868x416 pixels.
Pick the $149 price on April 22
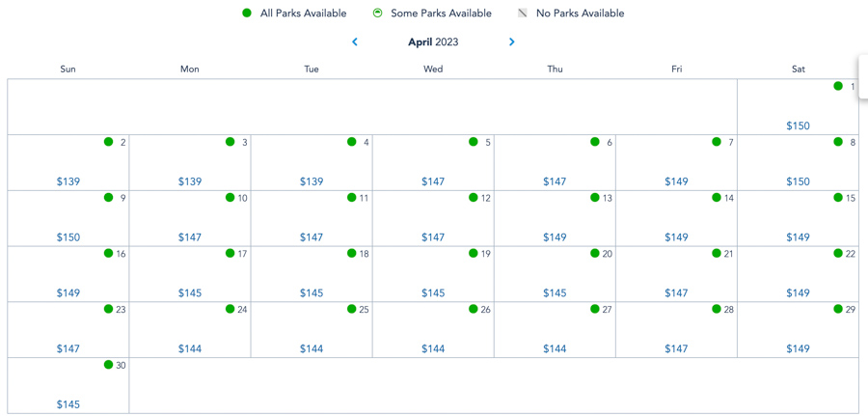[798, 293]
